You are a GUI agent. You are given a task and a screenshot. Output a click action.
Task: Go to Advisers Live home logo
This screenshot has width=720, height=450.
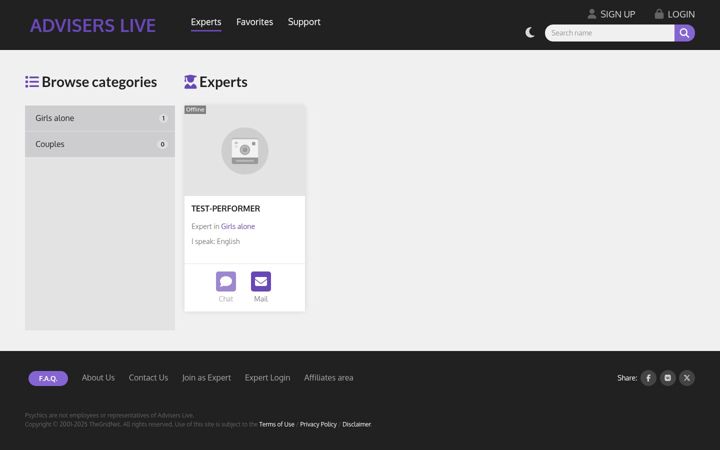pos(93,25)
